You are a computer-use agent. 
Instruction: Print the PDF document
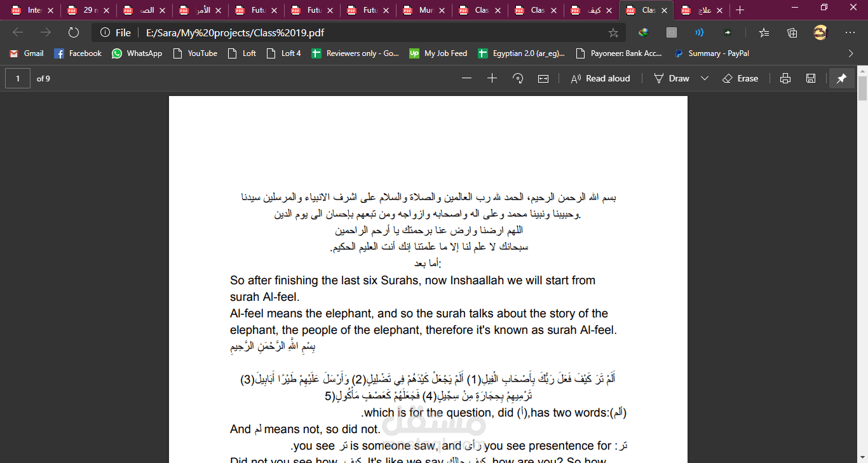coord(785,78)
